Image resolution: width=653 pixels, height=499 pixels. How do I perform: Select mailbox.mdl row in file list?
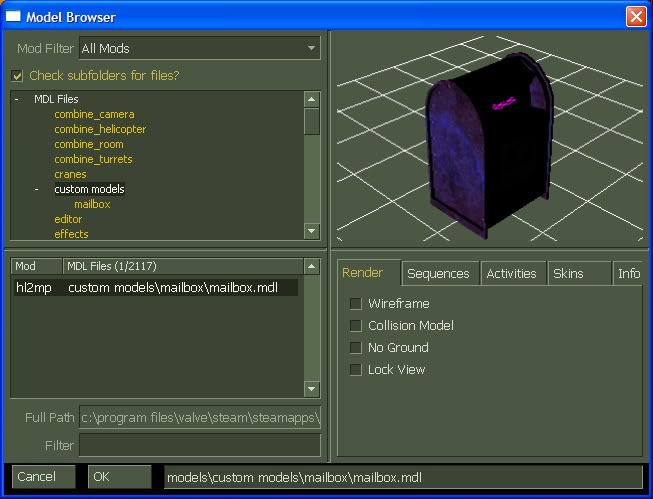[x=156, y=288]
